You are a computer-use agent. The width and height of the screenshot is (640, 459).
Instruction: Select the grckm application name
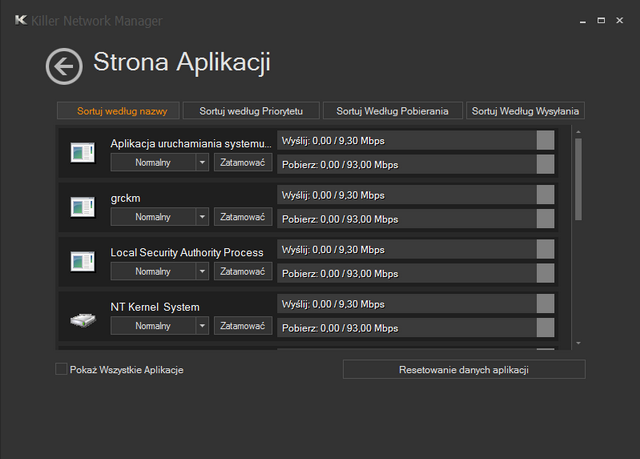click(x=125, y=198)
